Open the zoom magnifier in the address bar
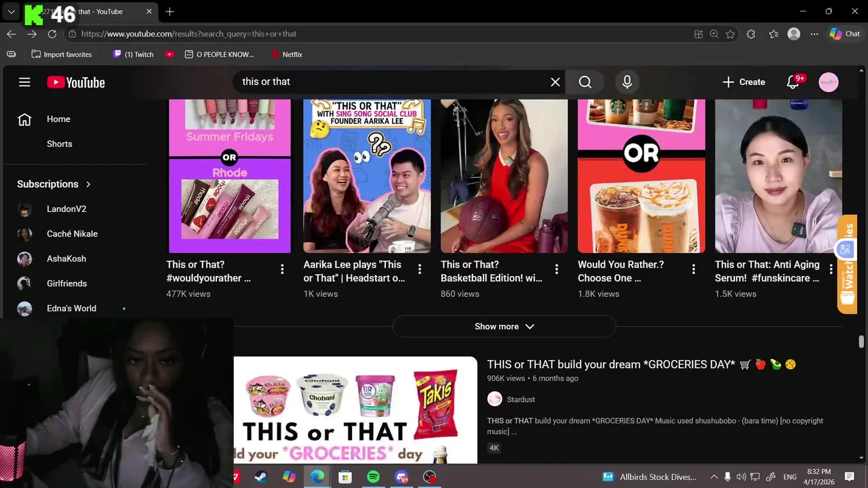Viewport: 868px width, 488px height. pos(714,34)
